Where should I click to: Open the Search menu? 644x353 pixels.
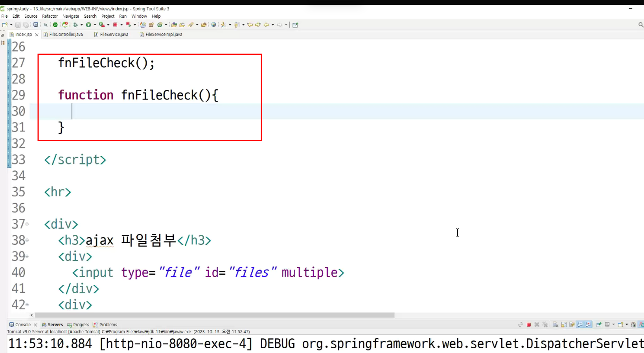coord(90,16)
